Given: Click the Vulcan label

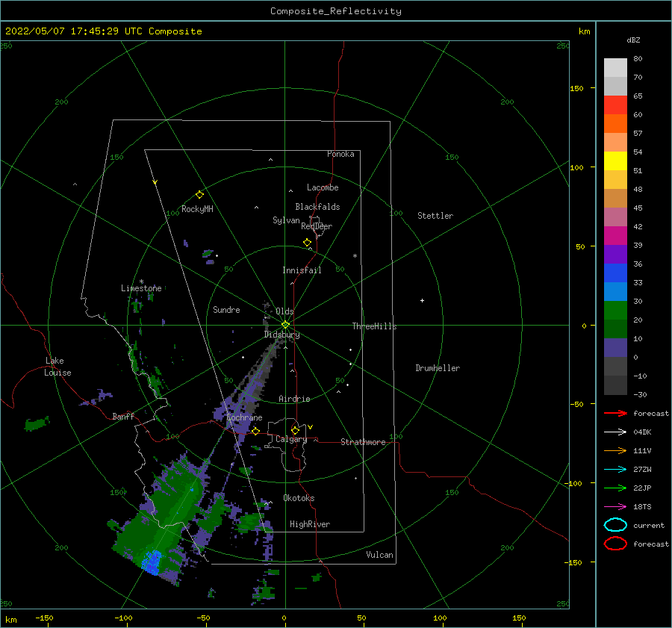Looking at the screenshot, I should pyautogui.click(x=380, y=555).
